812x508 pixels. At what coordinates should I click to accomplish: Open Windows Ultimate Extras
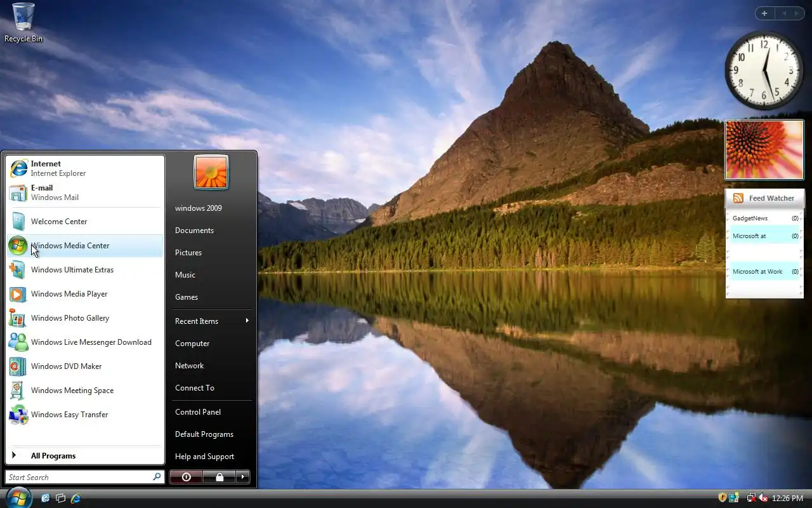[85, 270]
